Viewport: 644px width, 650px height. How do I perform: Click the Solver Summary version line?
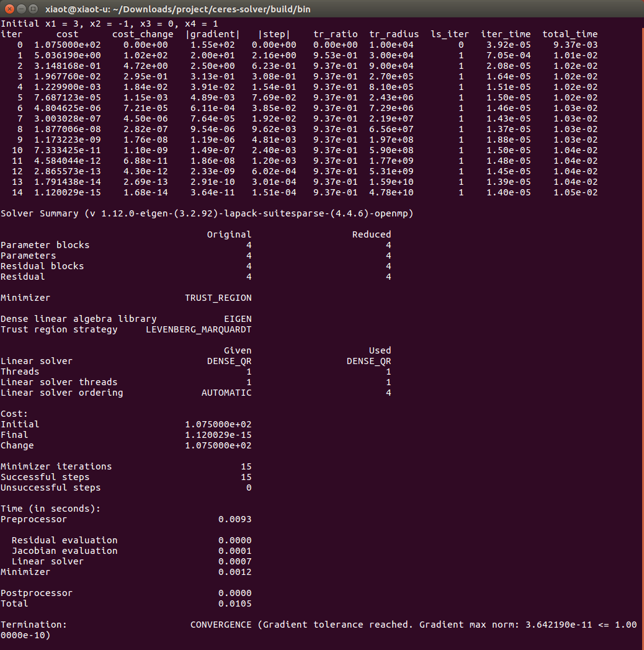(207, 213)
